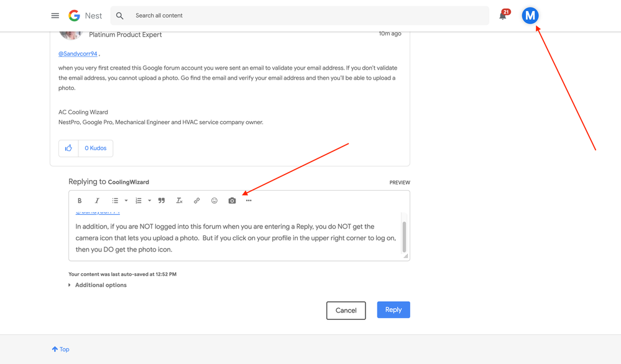
Task: Toggle bulleted list formatting
Action: click(x=115, y=201)
